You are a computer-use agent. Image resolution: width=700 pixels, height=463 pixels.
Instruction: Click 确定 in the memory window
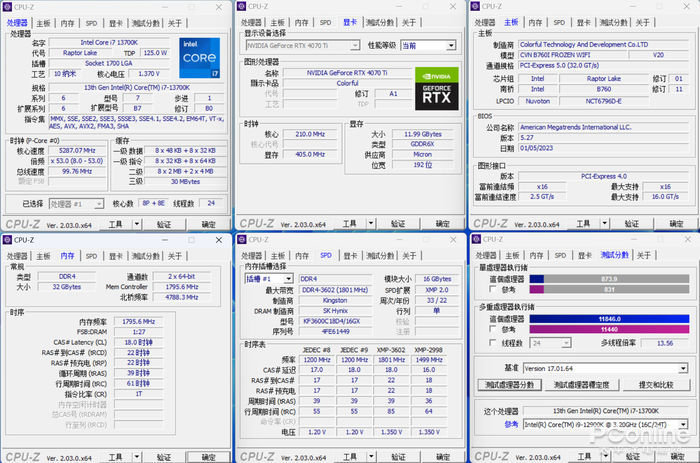coord(208,457)
